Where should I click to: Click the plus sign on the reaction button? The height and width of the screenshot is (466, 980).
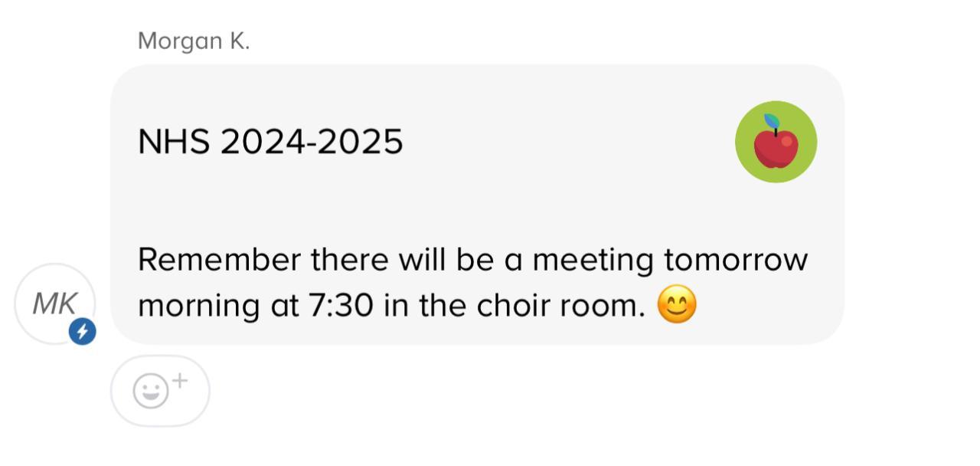179,380
